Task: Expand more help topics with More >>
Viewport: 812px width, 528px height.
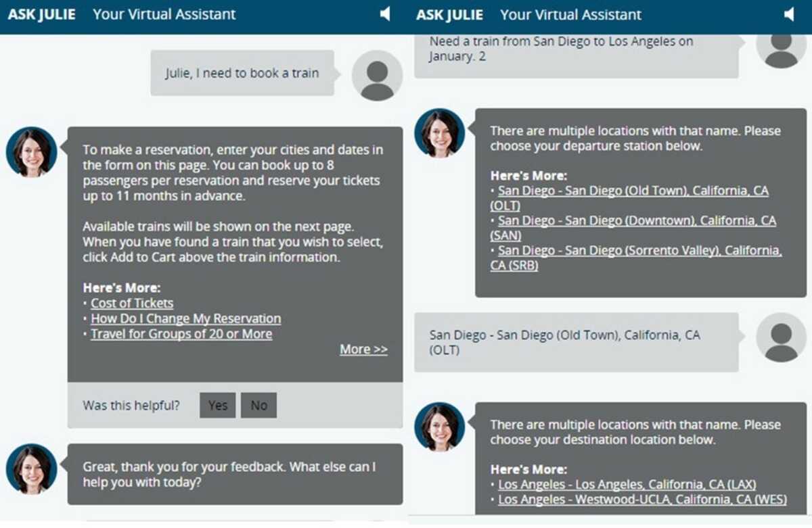Action: point(363,349)
